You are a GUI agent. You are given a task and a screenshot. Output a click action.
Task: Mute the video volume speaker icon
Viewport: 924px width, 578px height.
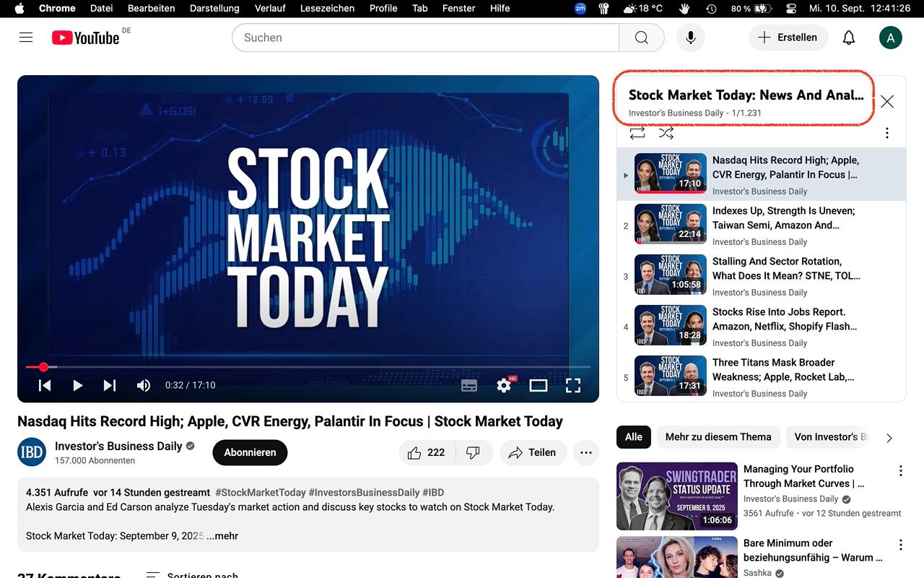144,385
